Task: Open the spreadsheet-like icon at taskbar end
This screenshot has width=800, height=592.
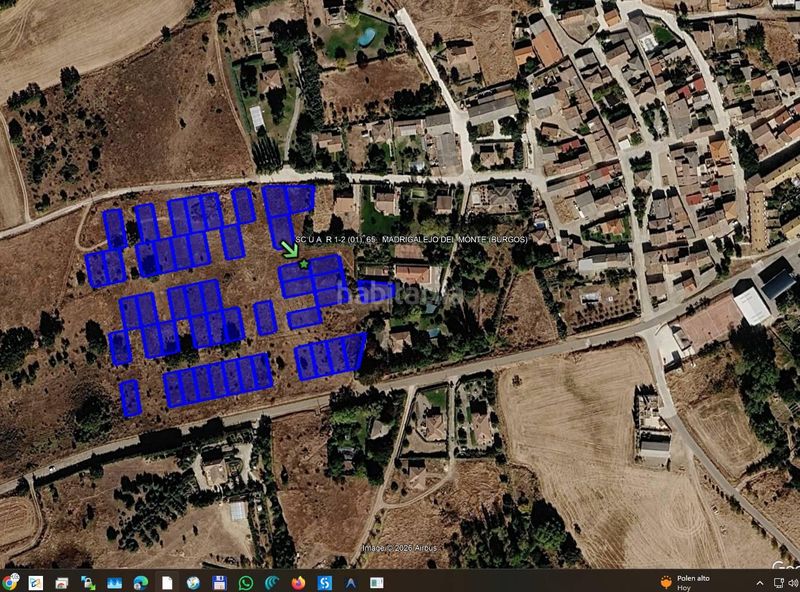Action: [377, 583]
